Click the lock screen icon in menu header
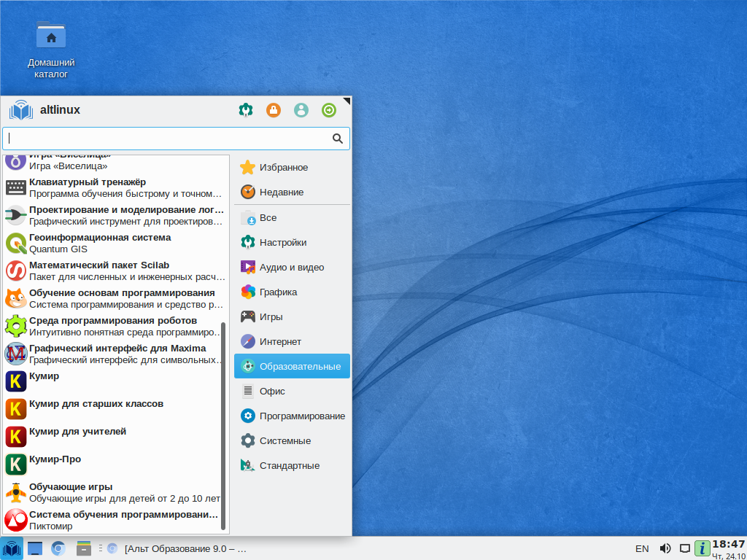 [274, 110]
